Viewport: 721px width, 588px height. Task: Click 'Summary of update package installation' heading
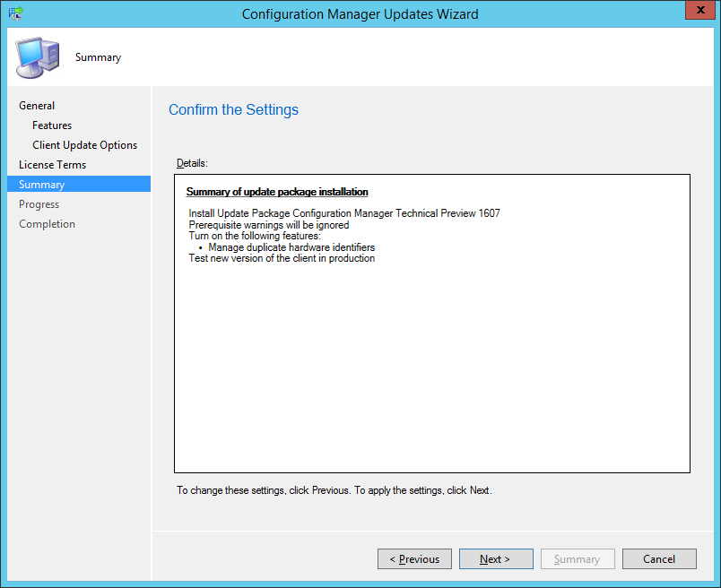(277, 192)
